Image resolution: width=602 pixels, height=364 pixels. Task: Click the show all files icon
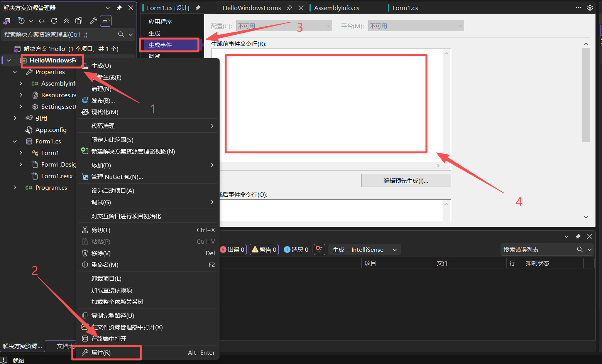[x=79, y=21]
